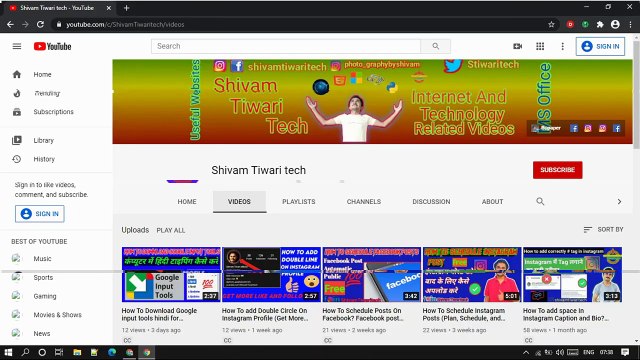
Task: Open Chrome profile avatar icon
Action: coord(615,24)
